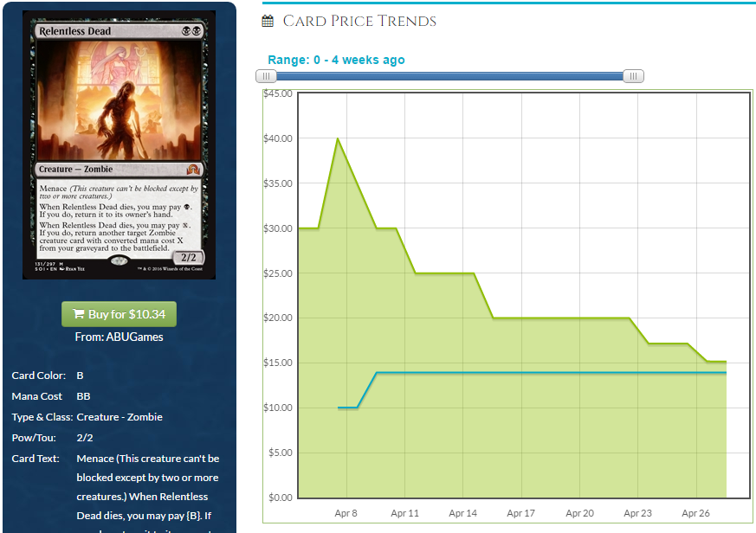Click the Type & Class: label
Screen dimensions: 756x533
(42, 417)
